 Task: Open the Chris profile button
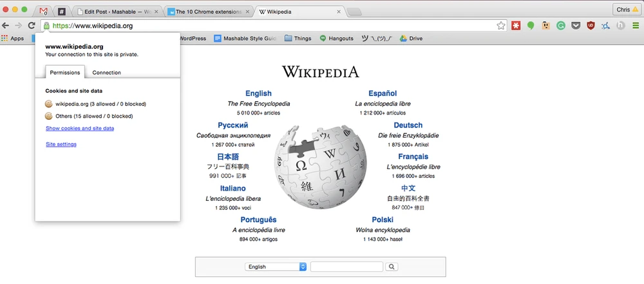[627, 10]
